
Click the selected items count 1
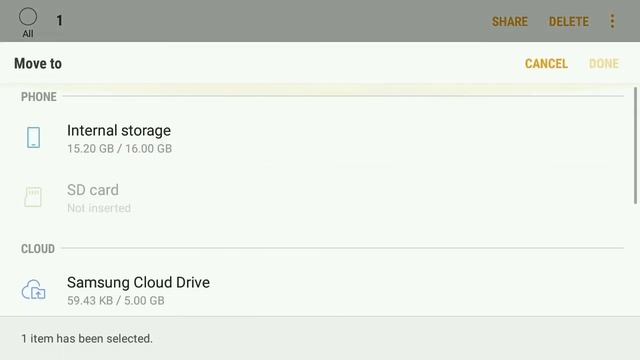tap(60, 21)
